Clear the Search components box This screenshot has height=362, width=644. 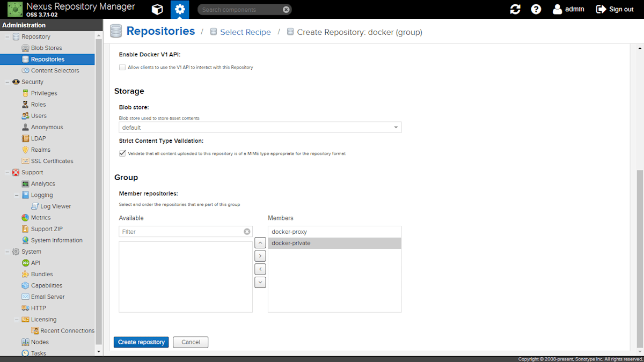coord(286,10)
